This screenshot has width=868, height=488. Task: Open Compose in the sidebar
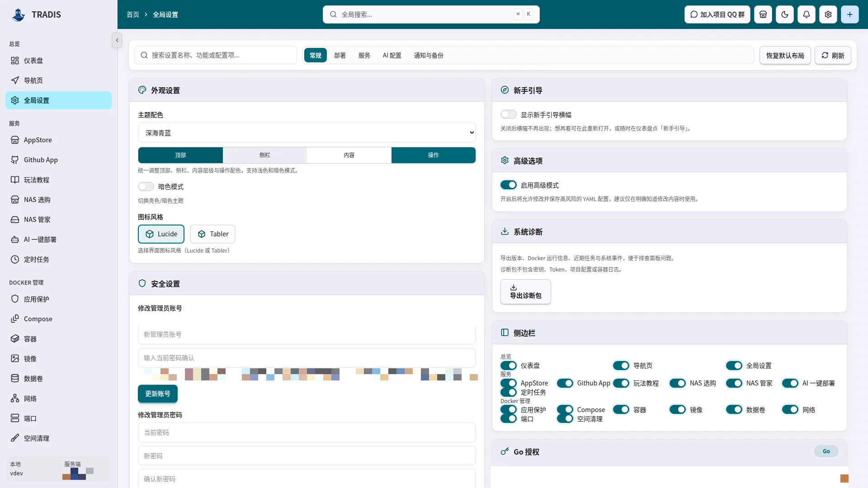point(58,319)
